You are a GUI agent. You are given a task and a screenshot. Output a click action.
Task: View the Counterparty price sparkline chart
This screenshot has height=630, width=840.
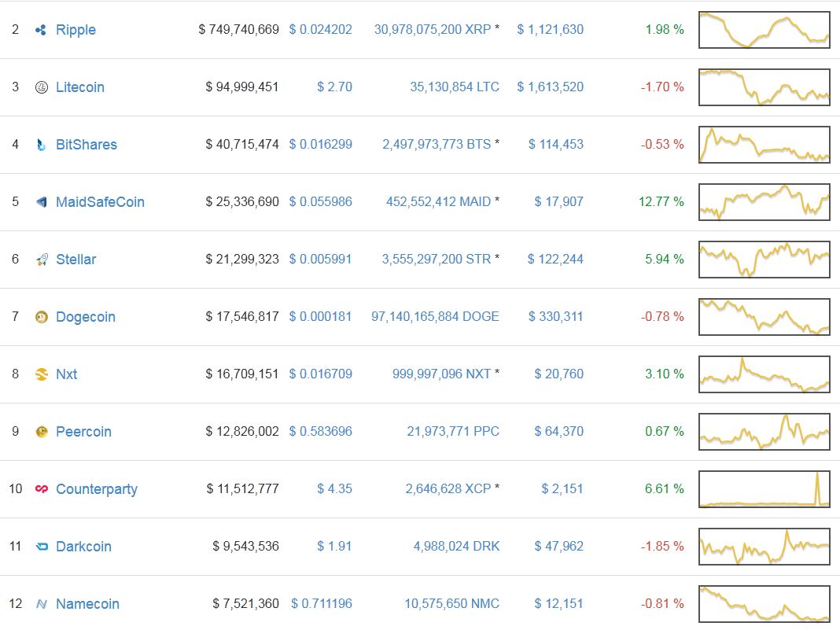[x=764, y=489]
